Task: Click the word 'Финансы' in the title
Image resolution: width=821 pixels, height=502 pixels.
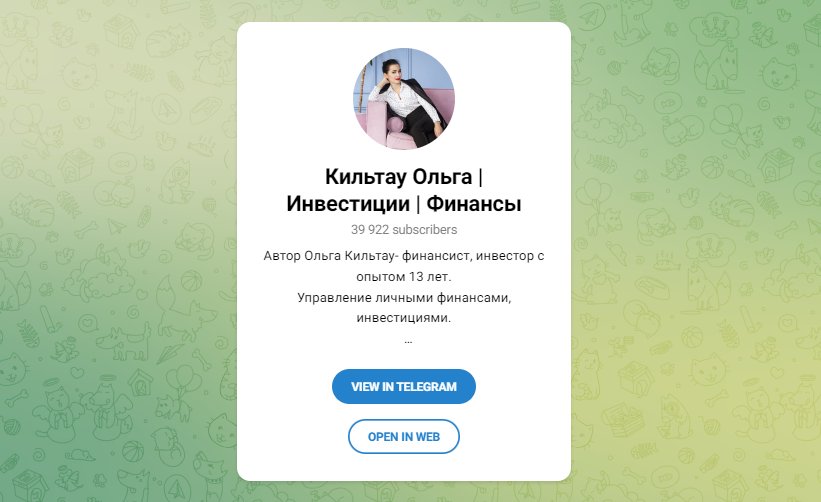Action: click(x=474, y=204)
